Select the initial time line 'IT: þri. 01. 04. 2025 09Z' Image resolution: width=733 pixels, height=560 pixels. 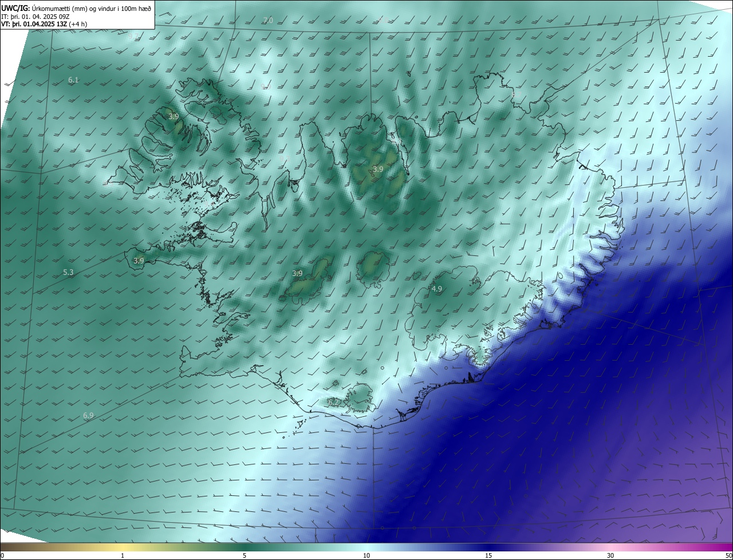tap(36, 16)
